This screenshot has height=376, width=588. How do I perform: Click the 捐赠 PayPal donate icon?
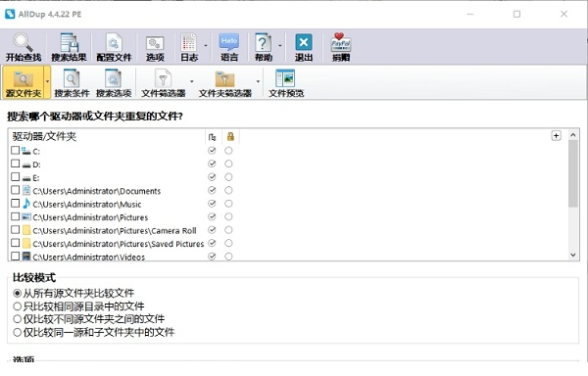[x=341, y=47]
